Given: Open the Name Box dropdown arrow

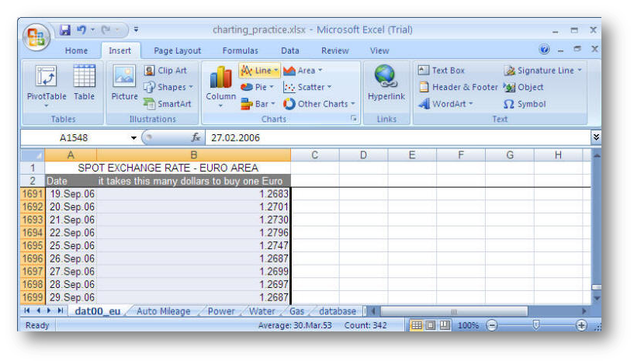Looking at the screenshot, I should (x=133, y=137).
